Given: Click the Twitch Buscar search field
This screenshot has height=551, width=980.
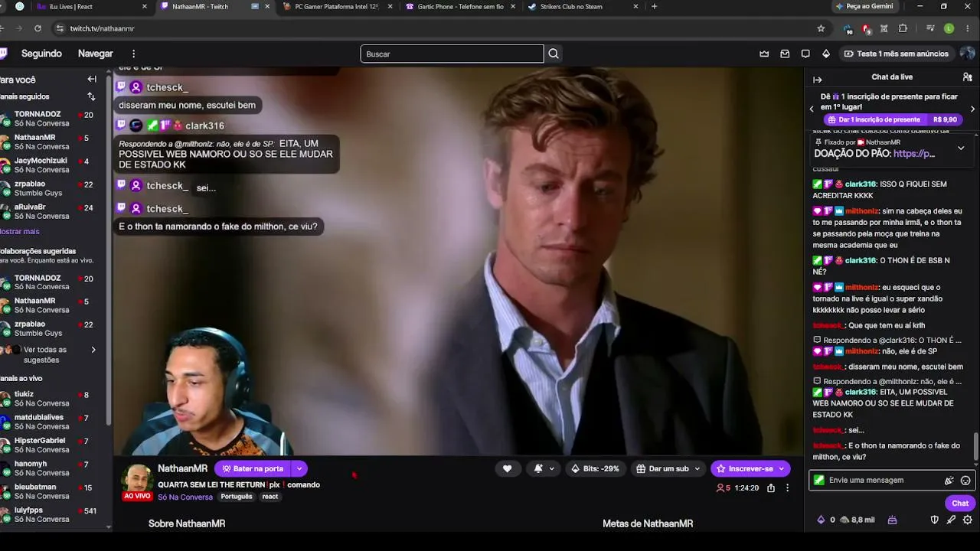Looking at the screenshot, I should [452, 54].
